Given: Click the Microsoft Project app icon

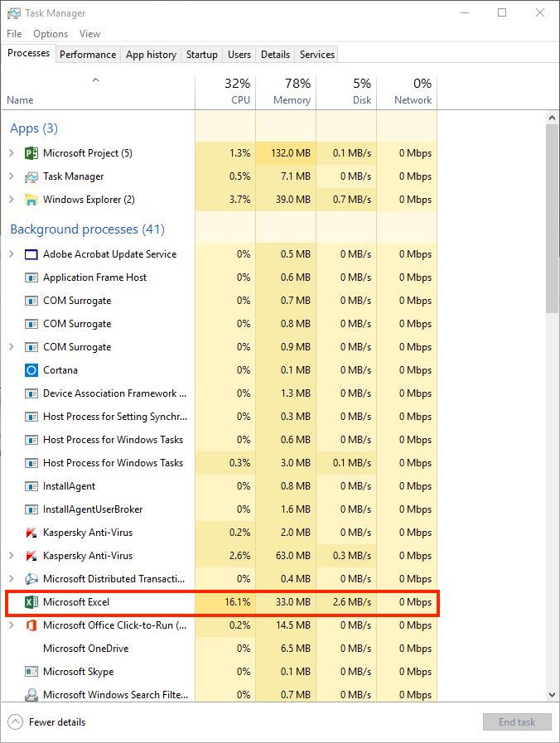Looking at the screenshot, I should click(x=31, y=153).
